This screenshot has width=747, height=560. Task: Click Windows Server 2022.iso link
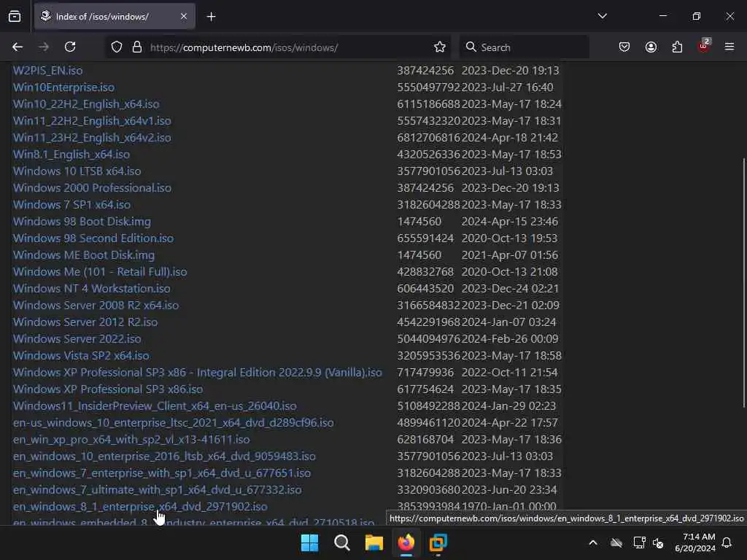[x=77, y=338]
